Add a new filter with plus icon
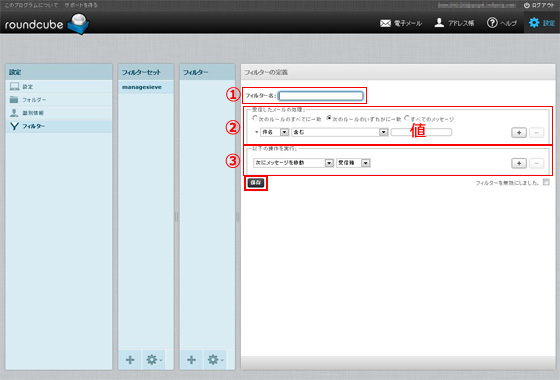The height and width of the screenshot is (380, 560). [191, 360]
